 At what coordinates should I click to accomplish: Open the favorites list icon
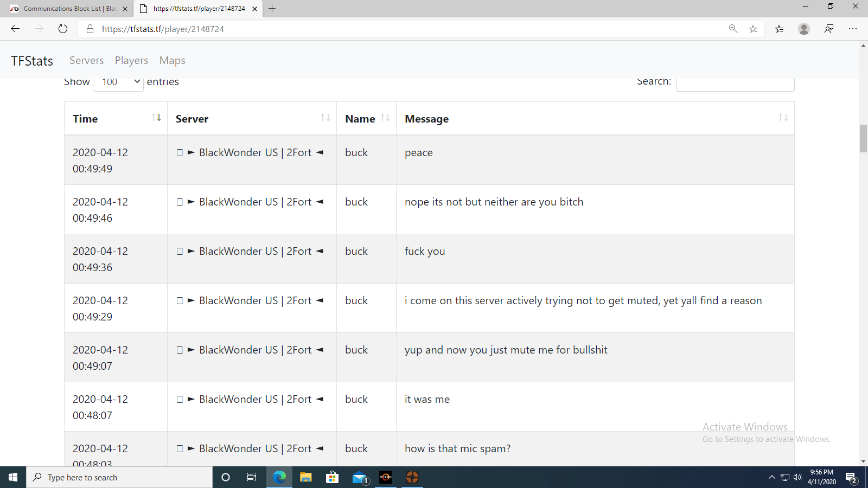pyautogui.click(x=780, y=29)
